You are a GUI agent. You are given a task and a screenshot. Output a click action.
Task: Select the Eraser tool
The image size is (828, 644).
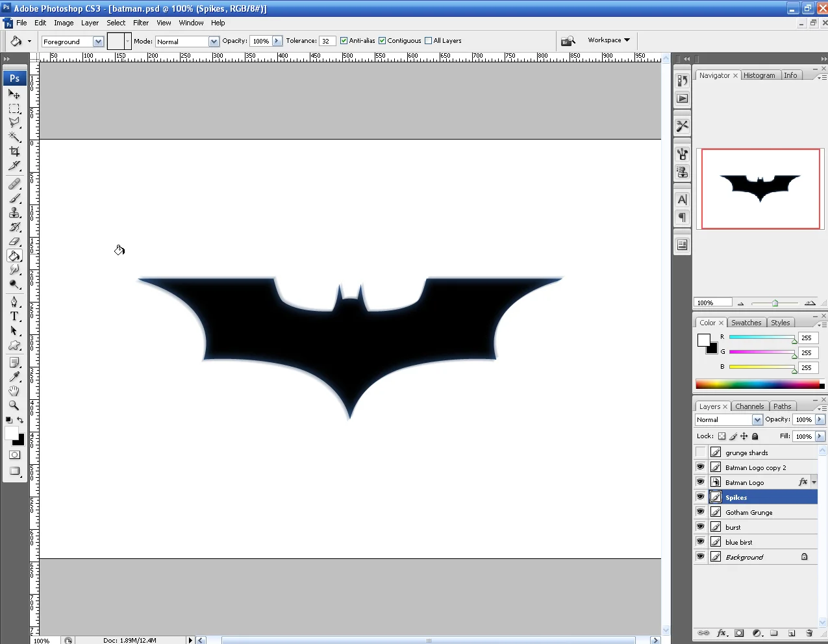point(14,241)
